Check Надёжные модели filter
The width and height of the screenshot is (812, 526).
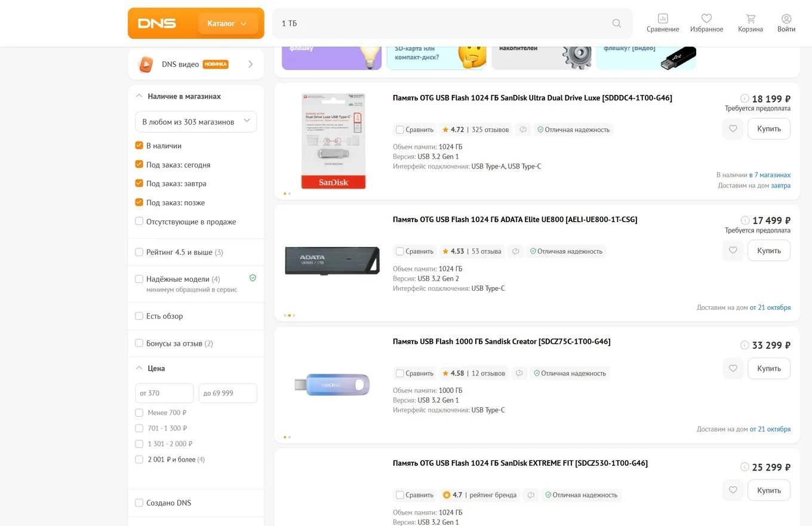139,279
